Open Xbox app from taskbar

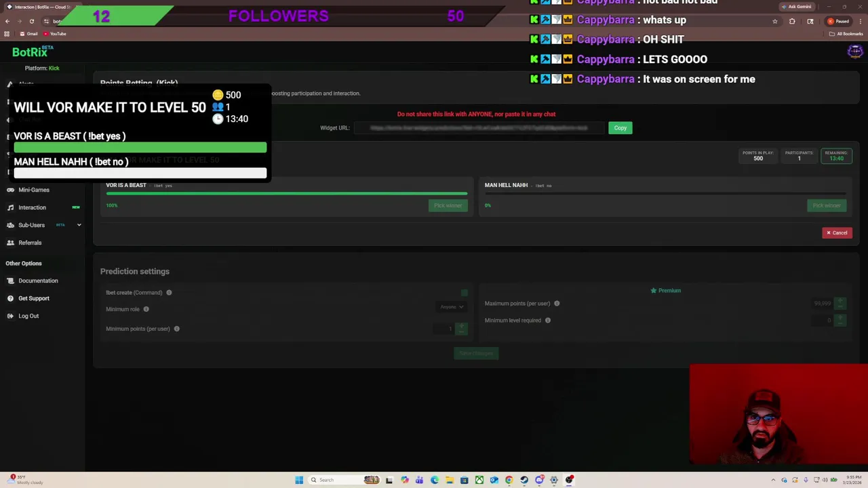479,480
